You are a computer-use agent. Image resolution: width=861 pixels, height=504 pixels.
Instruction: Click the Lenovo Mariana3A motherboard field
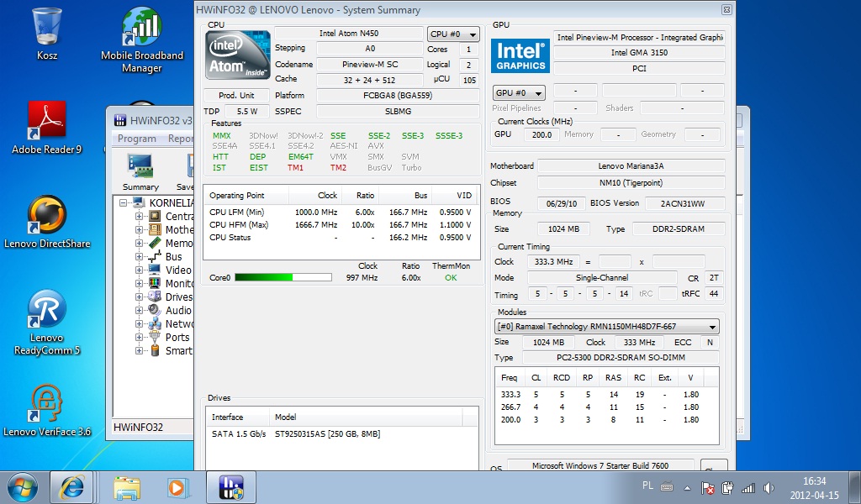(631, 166)
